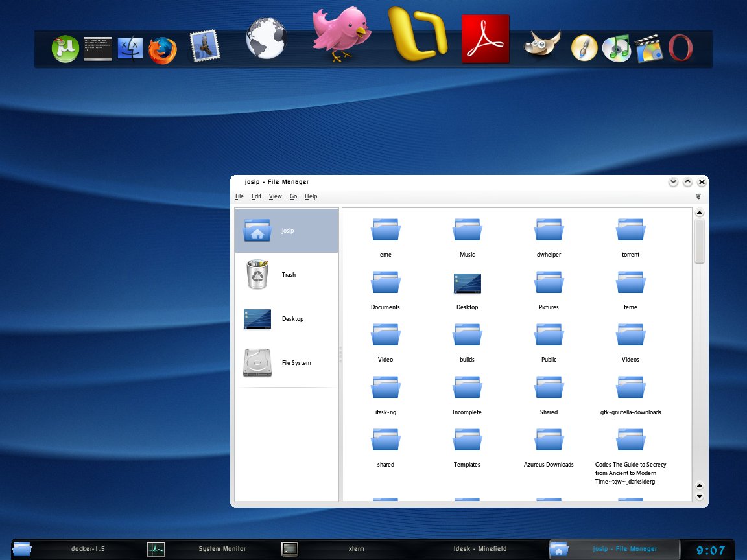This screenshot has height=560, width=747.
Task: Select Desktop in the side pane
Action: [x=287, y=319]
